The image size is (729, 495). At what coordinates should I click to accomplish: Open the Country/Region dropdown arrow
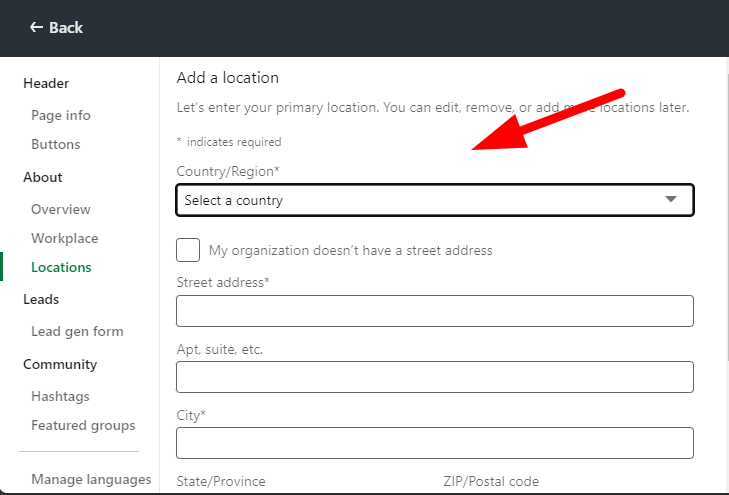click(671, 200)
